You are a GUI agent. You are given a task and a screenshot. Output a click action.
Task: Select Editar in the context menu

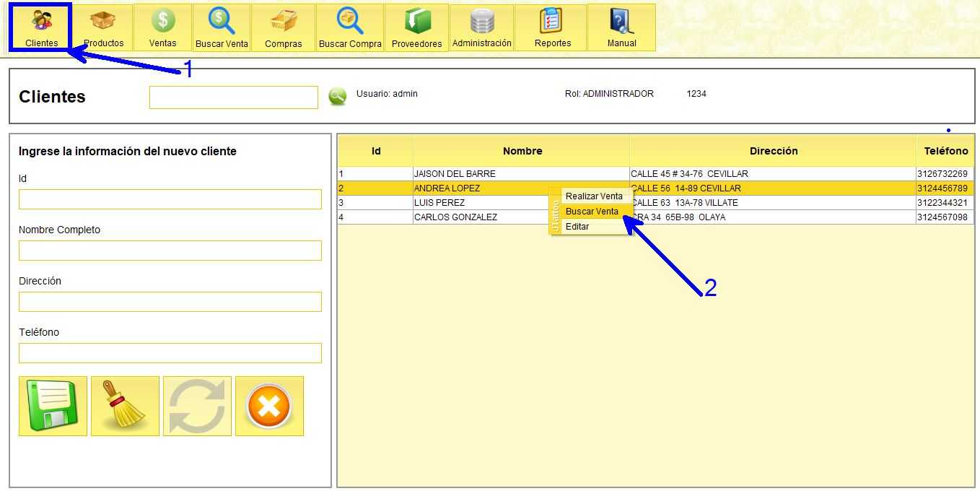tap(577, 227)
